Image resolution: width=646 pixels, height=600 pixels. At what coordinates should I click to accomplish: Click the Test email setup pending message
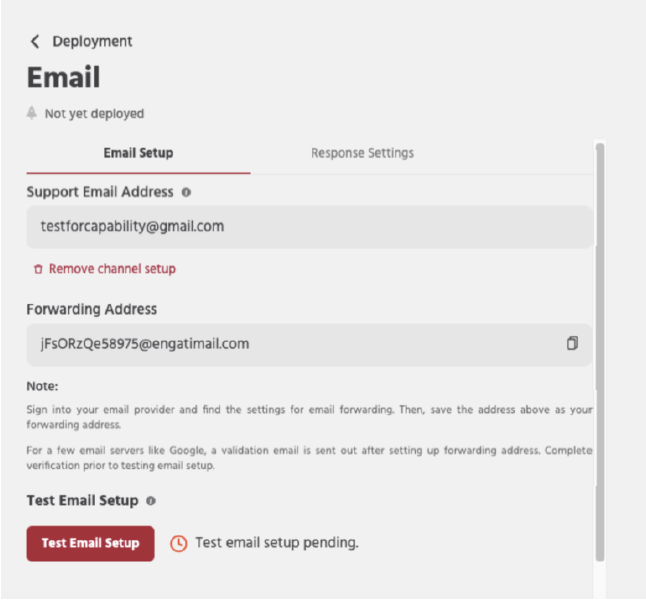(x=276, y=543)
